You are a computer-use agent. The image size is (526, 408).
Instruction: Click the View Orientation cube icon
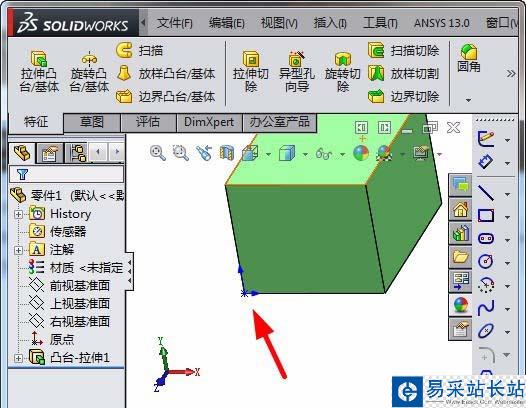tap(250, 153)
